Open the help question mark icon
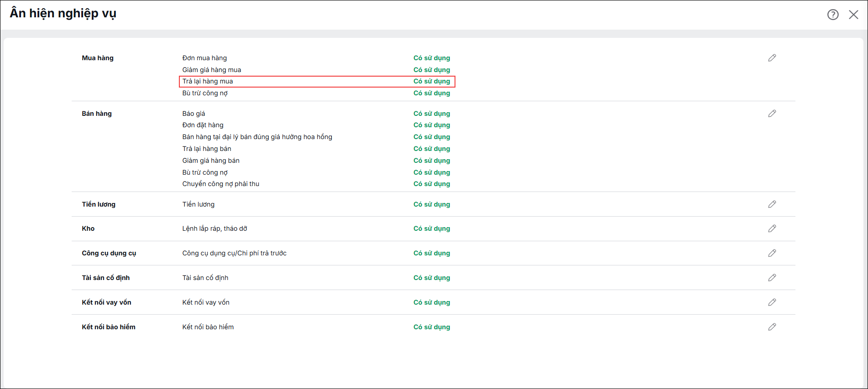 click(833, 15)
